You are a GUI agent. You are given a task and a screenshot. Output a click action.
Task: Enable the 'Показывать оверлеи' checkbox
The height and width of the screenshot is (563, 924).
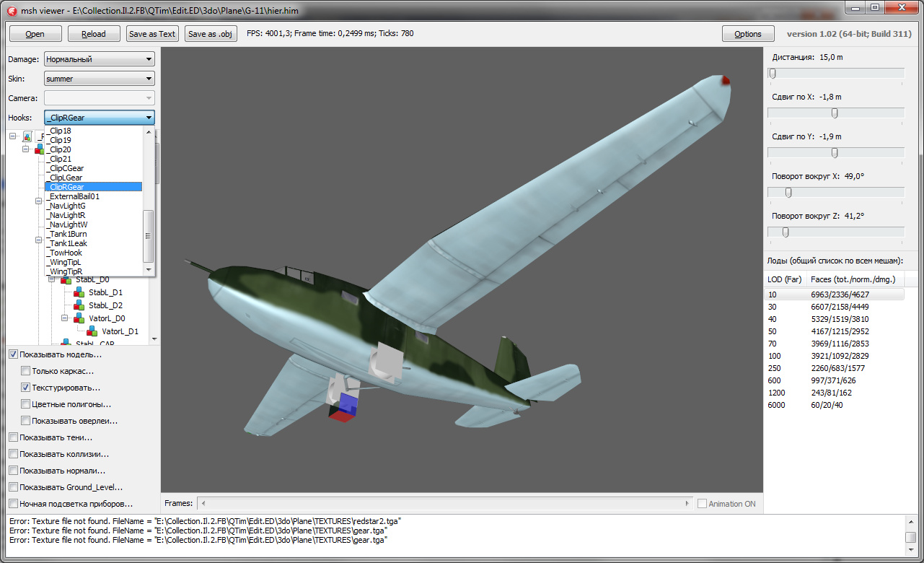click(x=26, y=421)
